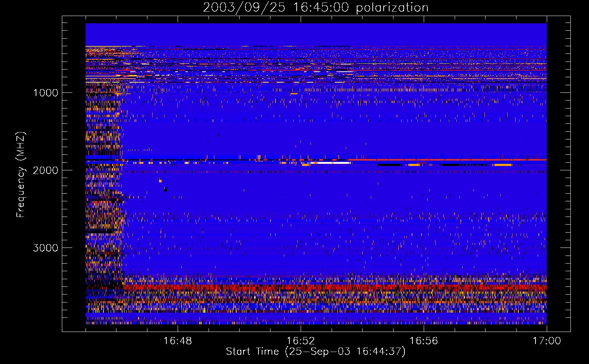Click the 3000 frequency tick label

[x=46, y=248]
